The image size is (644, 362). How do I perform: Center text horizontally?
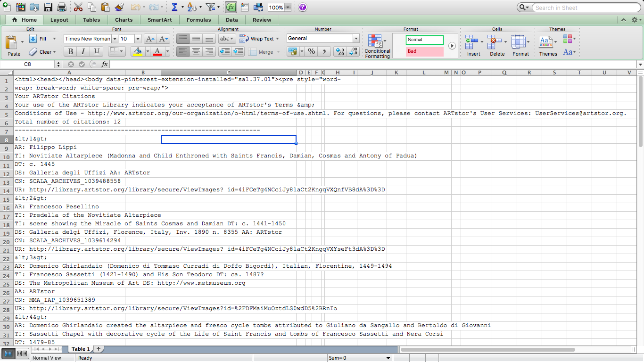(x=196, y=51)
